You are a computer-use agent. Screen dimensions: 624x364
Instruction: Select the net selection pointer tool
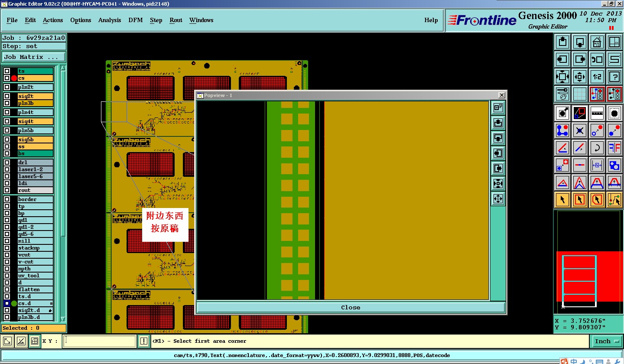tap(614, 200)
